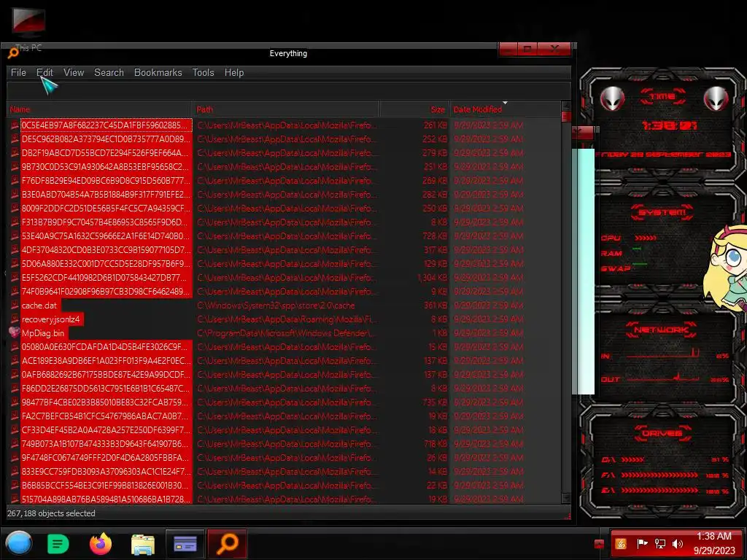Select file DE5C962B082A373794EC1D0B735777A0D89
This screenshot has height=560, width=747.
(x=106, y=139)
